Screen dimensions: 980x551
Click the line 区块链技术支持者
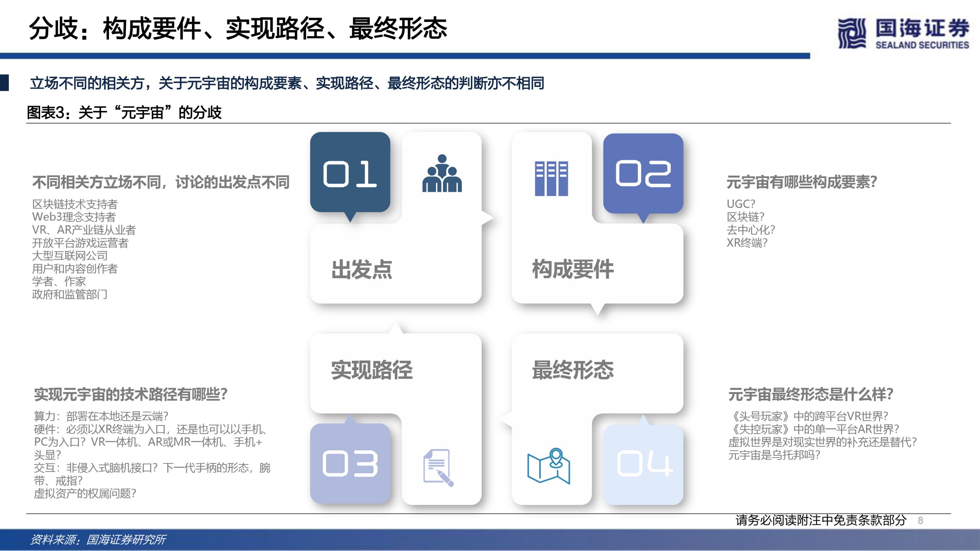(x=75, y=204)
